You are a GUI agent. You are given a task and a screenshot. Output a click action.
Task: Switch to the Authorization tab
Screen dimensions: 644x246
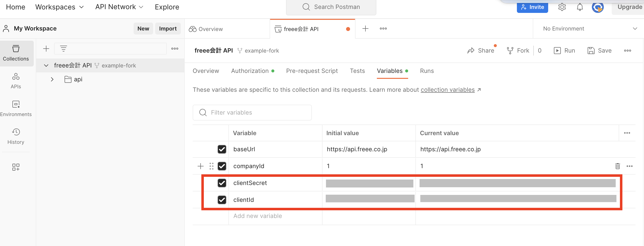[250, 71]
